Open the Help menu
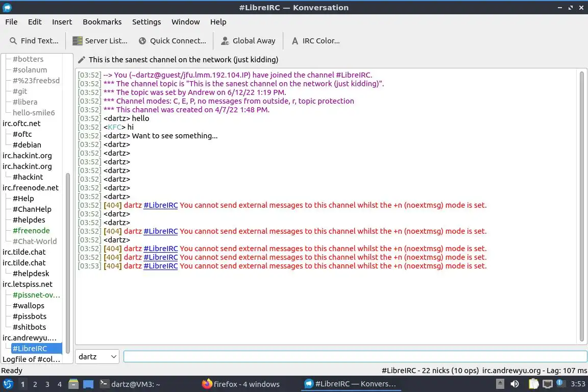The image size is (588, 392). (218, 22)
